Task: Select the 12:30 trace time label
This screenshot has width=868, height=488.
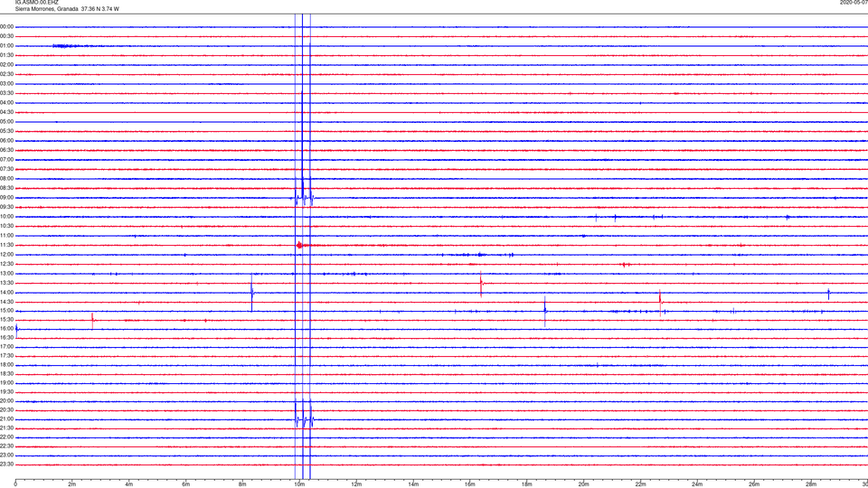Action: [x=6, y=264]
